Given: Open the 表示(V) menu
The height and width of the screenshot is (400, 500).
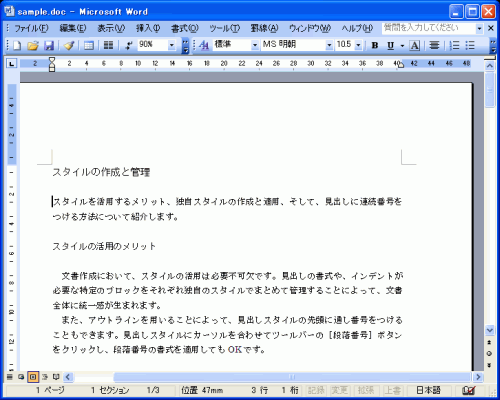Looking at the screenshot, I should pos(111,28).
